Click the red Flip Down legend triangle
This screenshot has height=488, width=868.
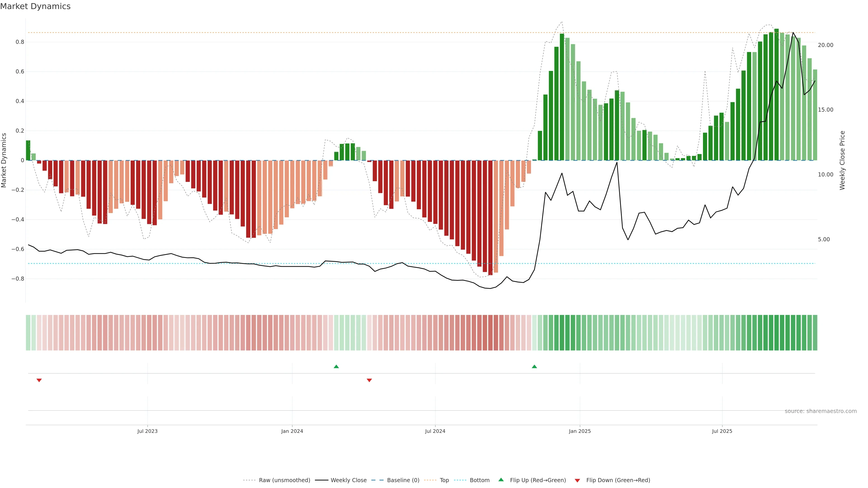click(x=577, y=480)
